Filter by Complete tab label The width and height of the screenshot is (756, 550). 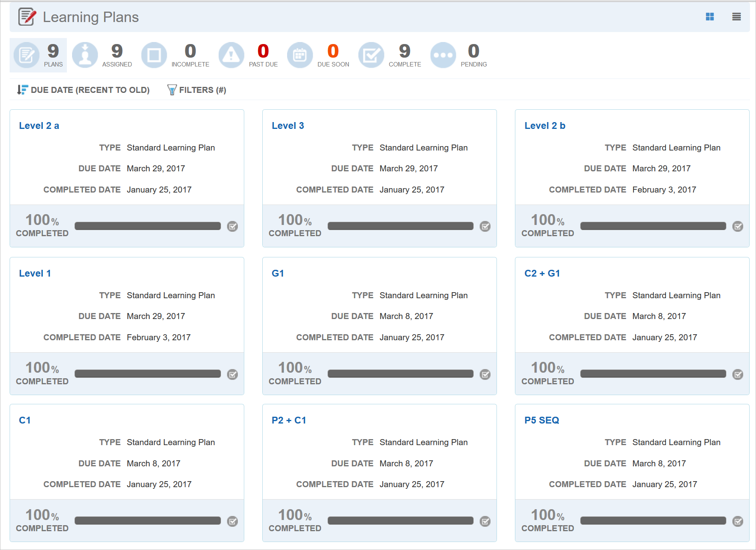point(405,64)
